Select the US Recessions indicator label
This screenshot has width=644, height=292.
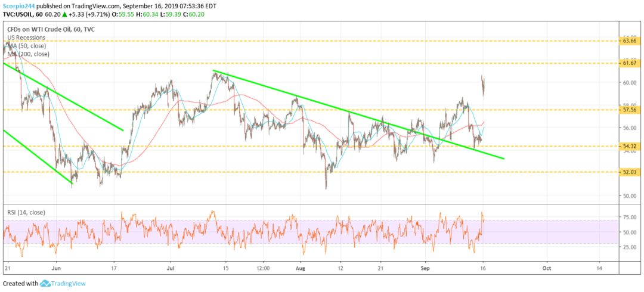[x=26, y=38]
